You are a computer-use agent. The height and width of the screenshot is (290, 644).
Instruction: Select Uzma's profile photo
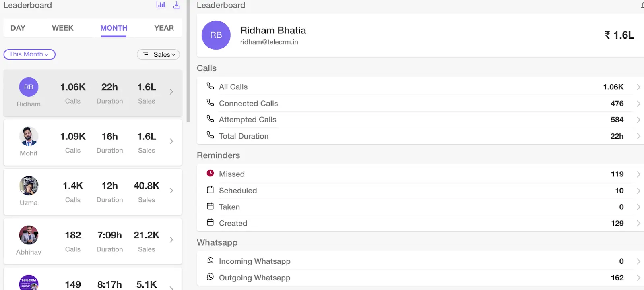point(29,186)
